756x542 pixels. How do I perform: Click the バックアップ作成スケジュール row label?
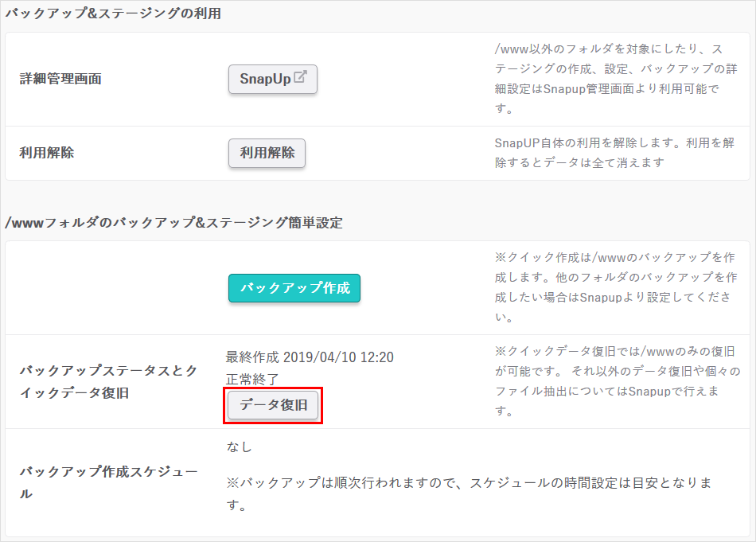click(x=107, y=482)
